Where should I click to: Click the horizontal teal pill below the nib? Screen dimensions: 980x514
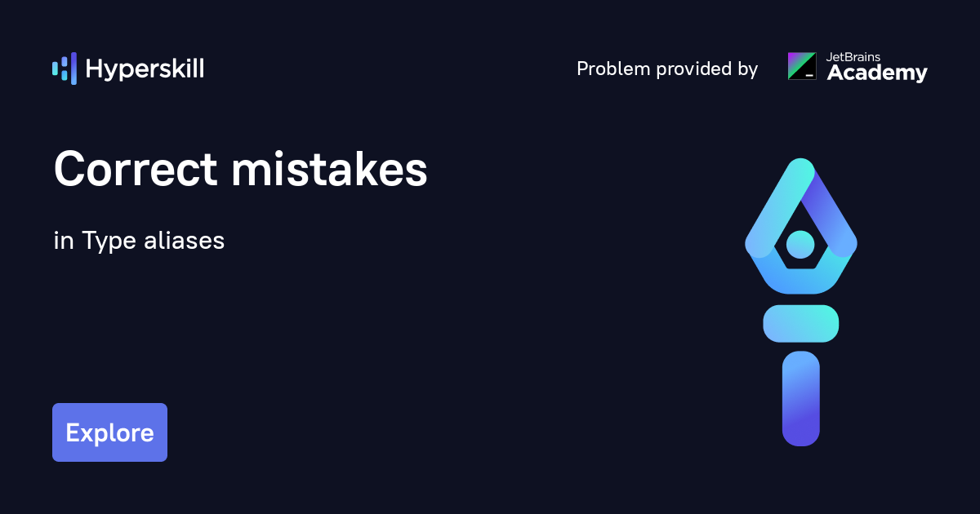point(800,323)
